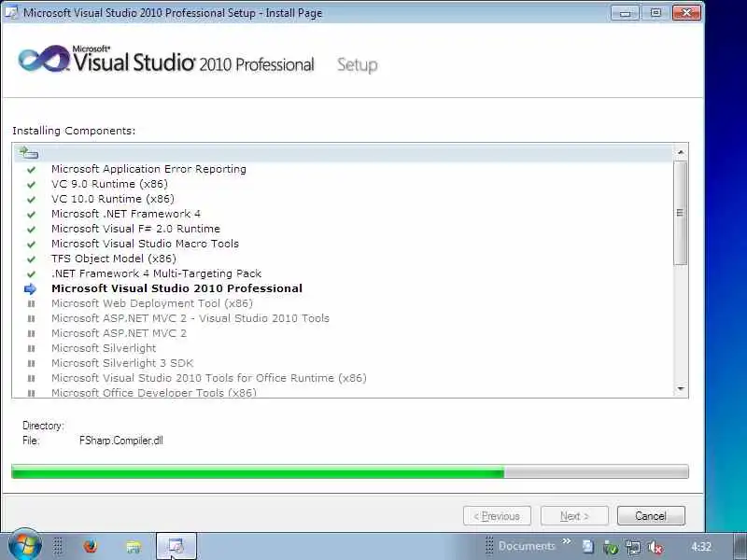Select the Microsoft .NET Framework 4 entry
Viewport: 747px width, 560px height.
[126, 214]
